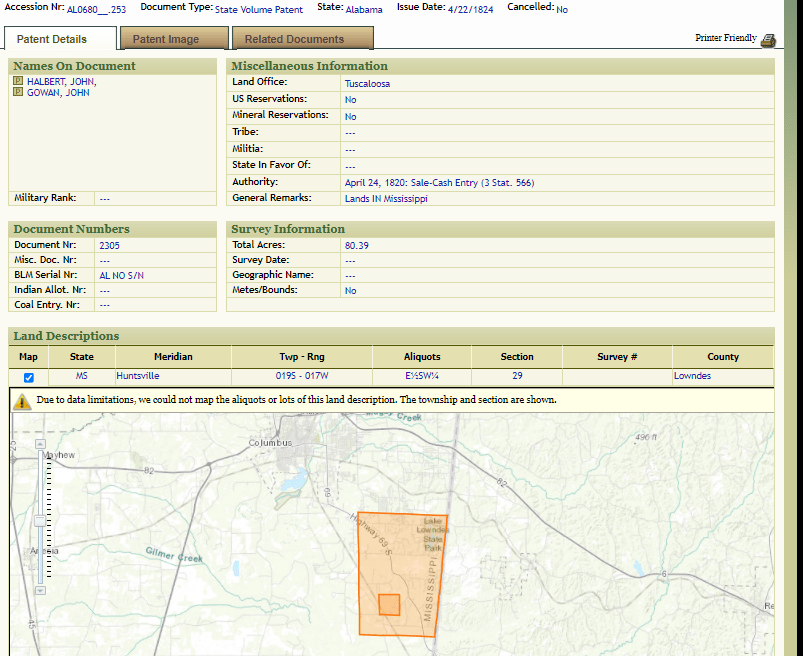Viewport: 803px width, 656px height.
Task: Click the patentee icon beside GOWAN, JOHN
Action: click(x=18, y=92)
